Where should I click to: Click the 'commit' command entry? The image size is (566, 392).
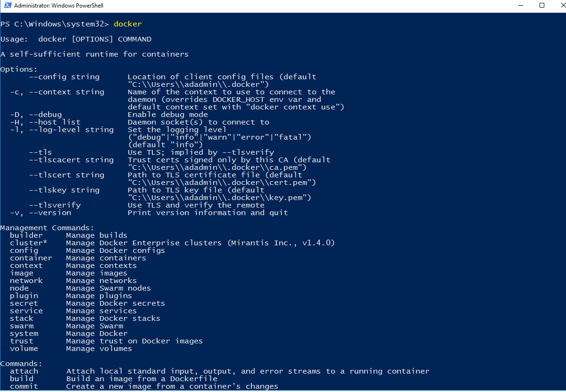[24, 386]
